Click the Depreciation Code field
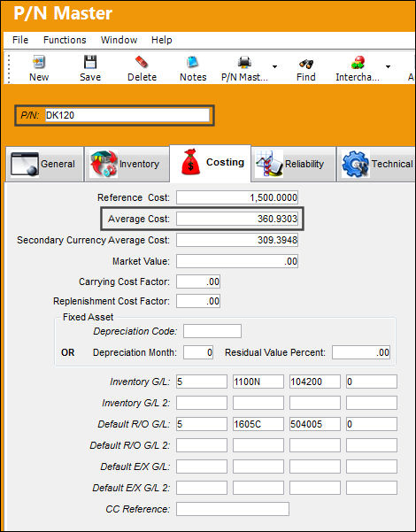This screenshot has width=416, height=532. point(212,331)
